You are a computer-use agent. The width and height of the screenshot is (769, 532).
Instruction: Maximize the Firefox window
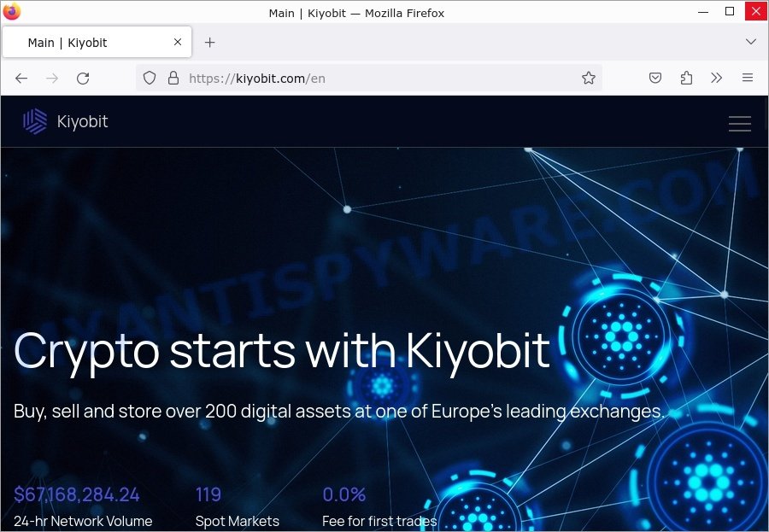pos(730,11)
